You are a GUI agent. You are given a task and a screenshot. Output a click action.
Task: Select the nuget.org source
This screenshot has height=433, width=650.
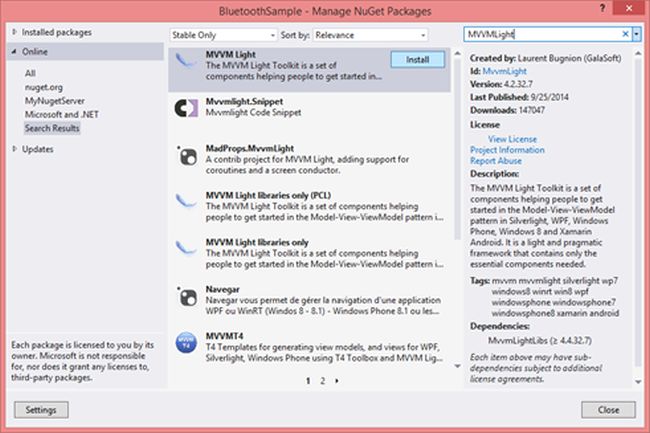pyautogui.click(x=44, y=87)
